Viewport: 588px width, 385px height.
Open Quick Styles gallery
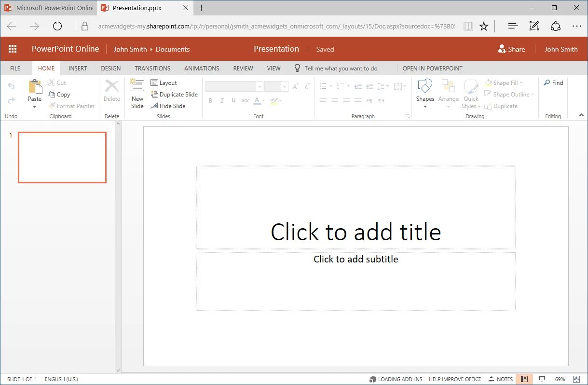tap(471, 94)
